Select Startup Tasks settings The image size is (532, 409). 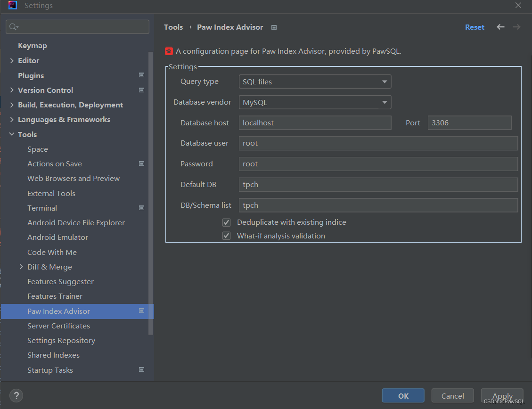(x=50, y=370)
